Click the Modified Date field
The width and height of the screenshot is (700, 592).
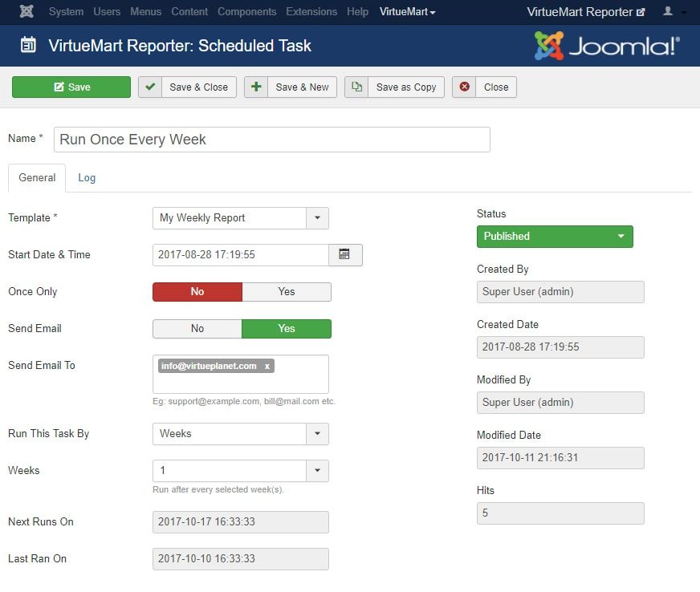(x=560, y=458)
